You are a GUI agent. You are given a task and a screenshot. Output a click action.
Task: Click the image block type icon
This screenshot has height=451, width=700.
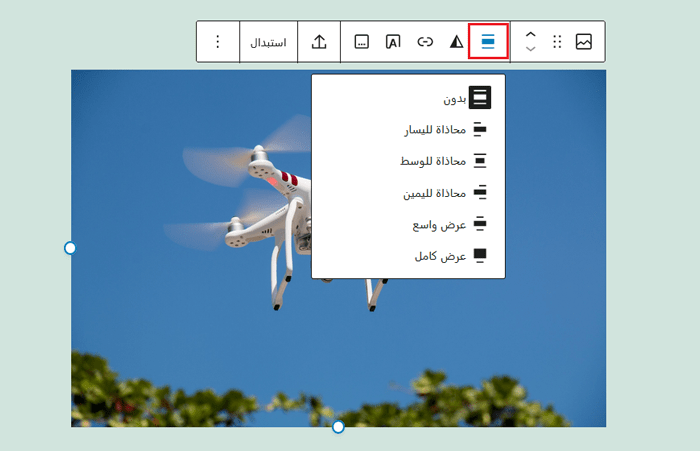coord(584,42)
